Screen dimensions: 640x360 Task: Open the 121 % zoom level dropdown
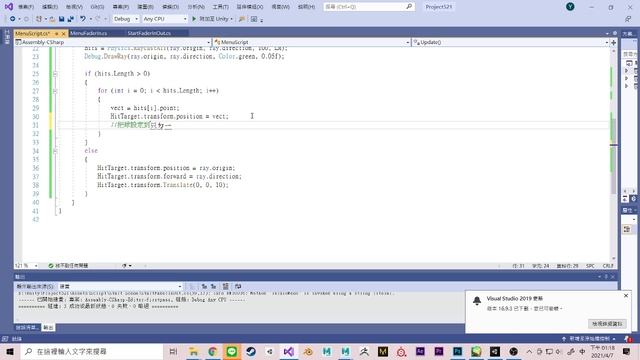(x=26, y=266)
